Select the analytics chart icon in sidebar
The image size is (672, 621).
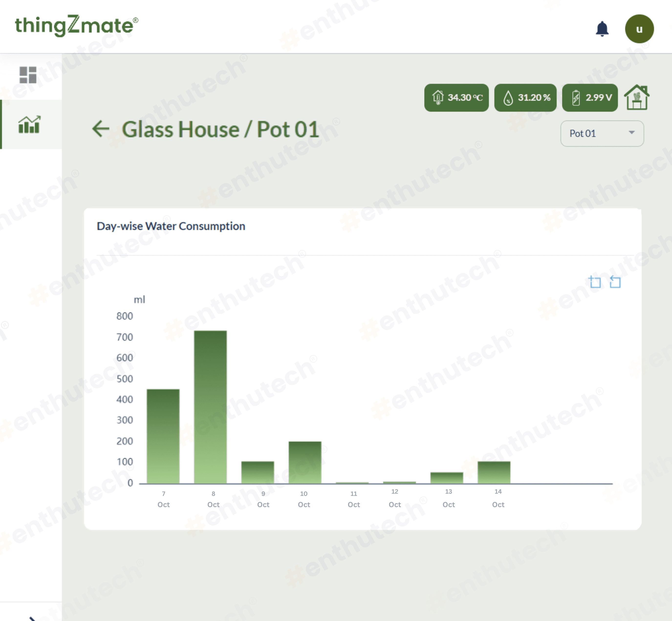pos(30,125)
